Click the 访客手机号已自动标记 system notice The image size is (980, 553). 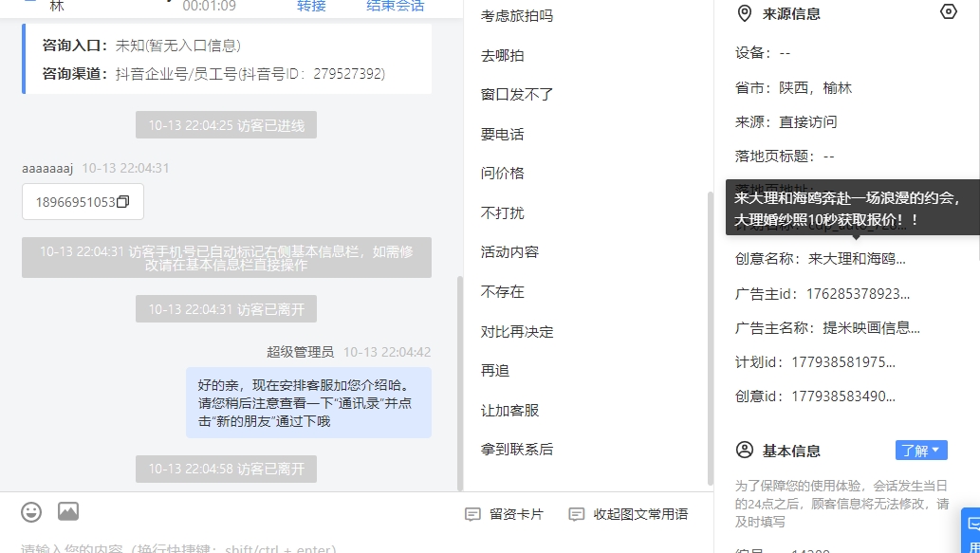pos(226,257)
